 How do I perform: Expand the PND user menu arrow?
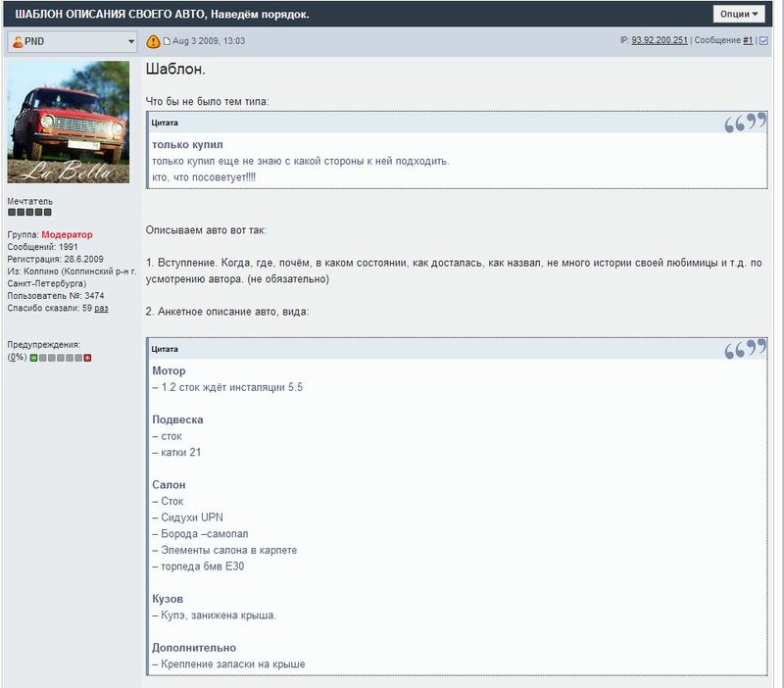point(131,41)
